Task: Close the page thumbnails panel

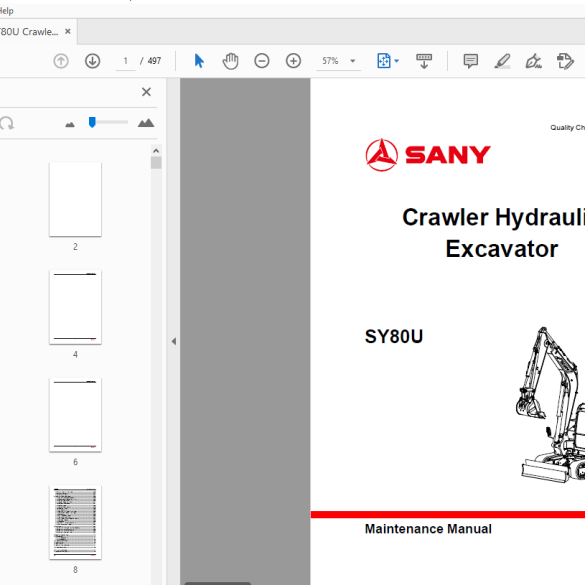Action: tap(146, 92)
